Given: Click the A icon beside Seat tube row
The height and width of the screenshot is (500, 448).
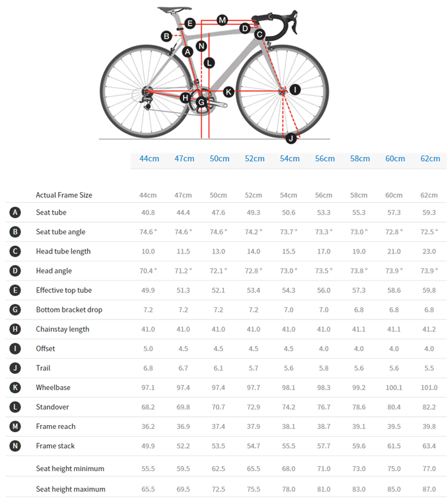Looking at the screenshot, I should [x=15, y=213].
